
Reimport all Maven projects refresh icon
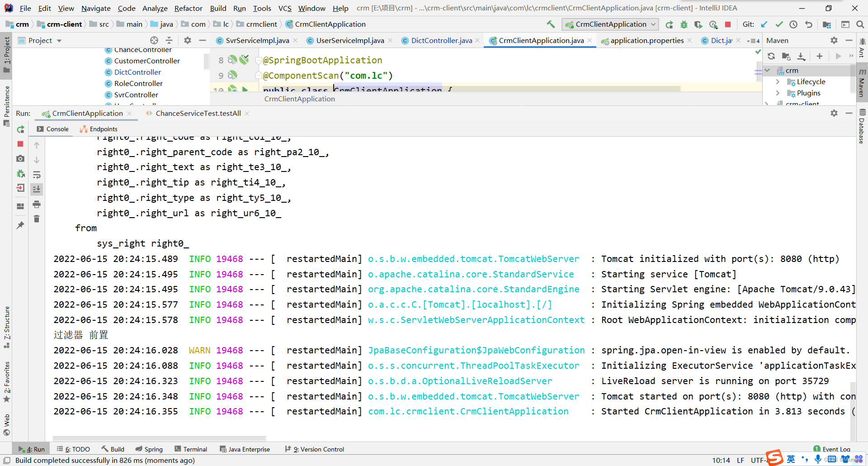point(771,56)
